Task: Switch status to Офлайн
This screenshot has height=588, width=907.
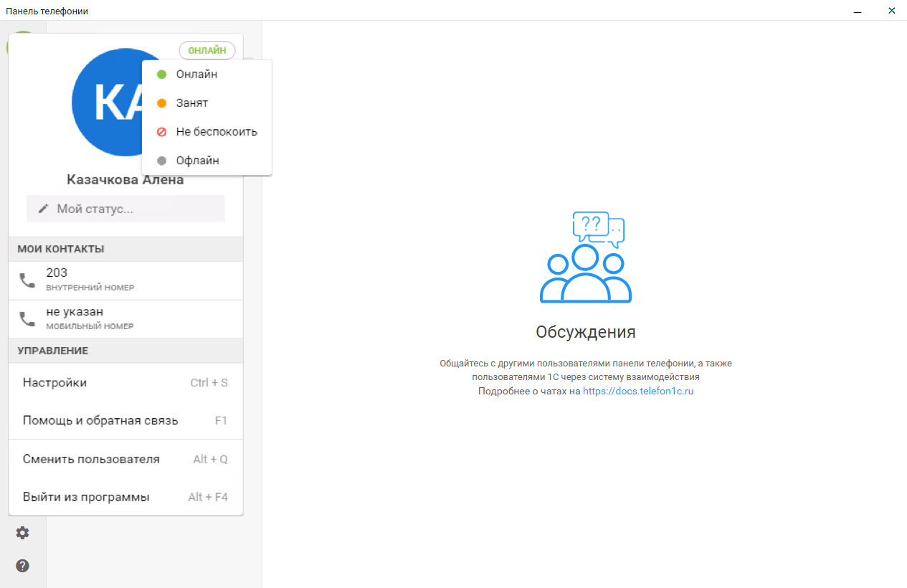Action: (207, 161)
